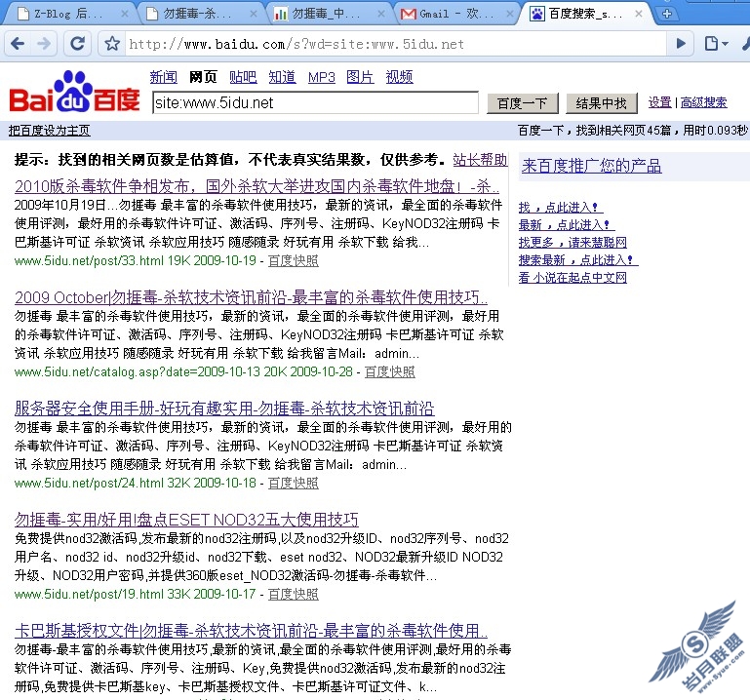This screenshot has width=750, height=700.
Task: Open result titled 卡巴斯基授权文件
Action: click(x=251, y=631)
